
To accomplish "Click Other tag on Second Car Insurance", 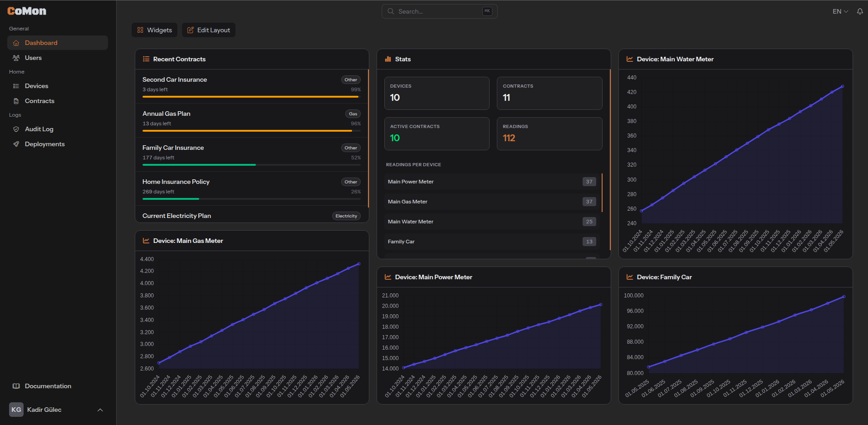I will coord(351,80).
